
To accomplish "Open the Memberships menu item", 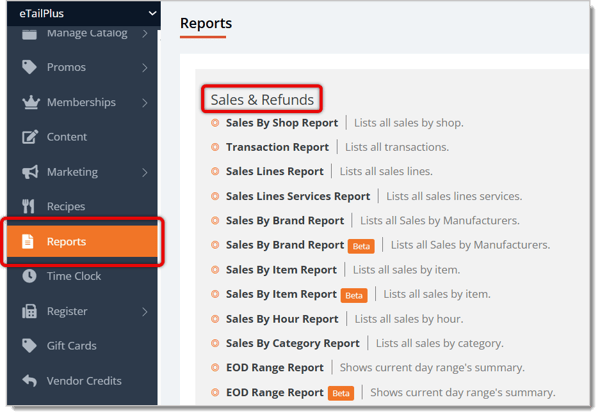I will click(x=82, y=102).
